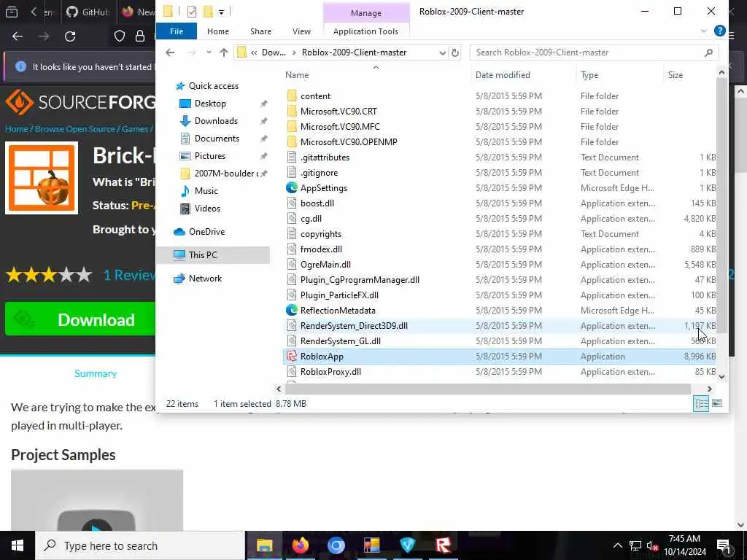Expand the ribbon chevron
747x560 pixels.
[x=704, y=31]
